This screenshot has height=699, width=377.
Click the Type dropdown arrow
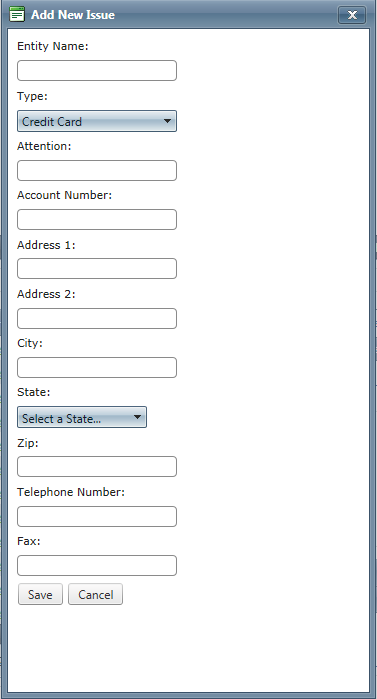(167, 121)
